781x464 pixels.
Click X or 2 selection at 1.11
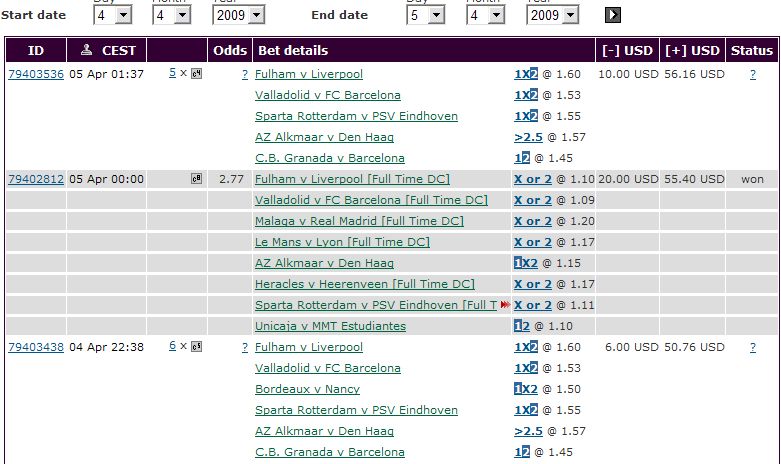pyautogui.click(x=532, y=305)
